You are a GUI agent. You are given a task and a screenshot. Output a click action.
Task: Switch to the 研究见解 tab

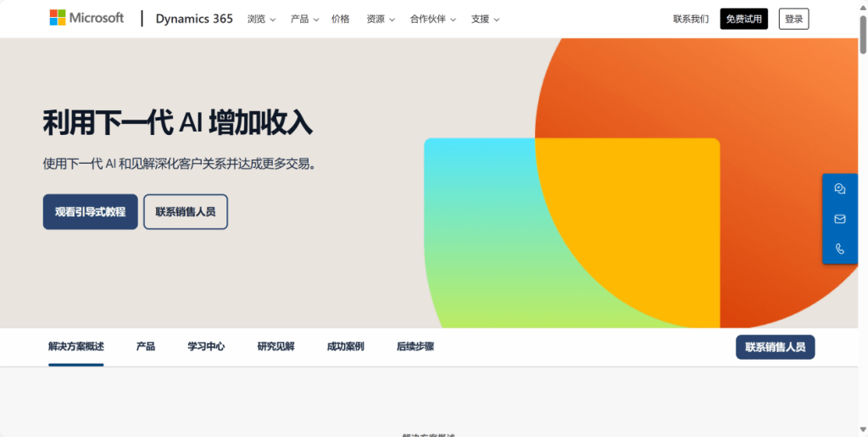click(275, 346)
